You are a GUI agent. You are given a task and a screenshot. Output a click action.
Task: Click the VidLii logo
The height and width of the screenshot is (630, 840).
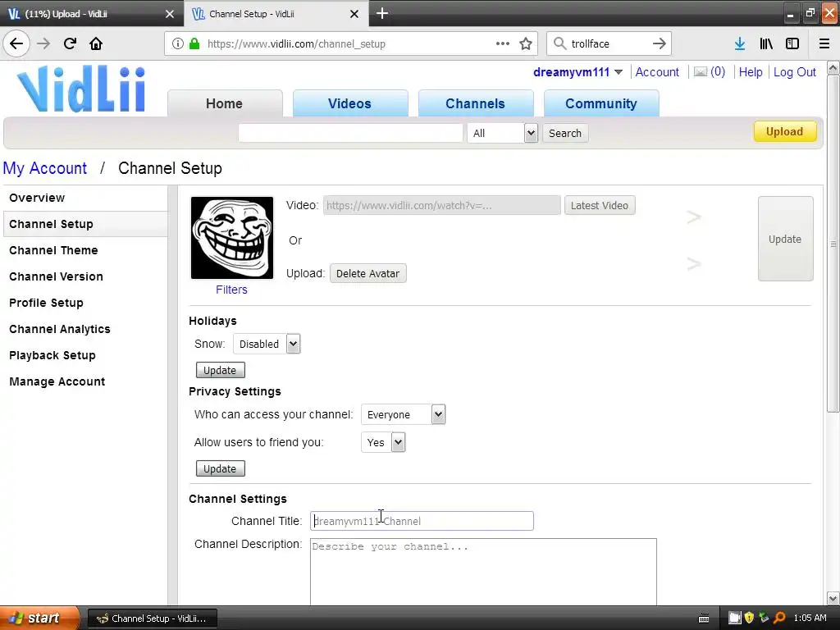(81, 89)
